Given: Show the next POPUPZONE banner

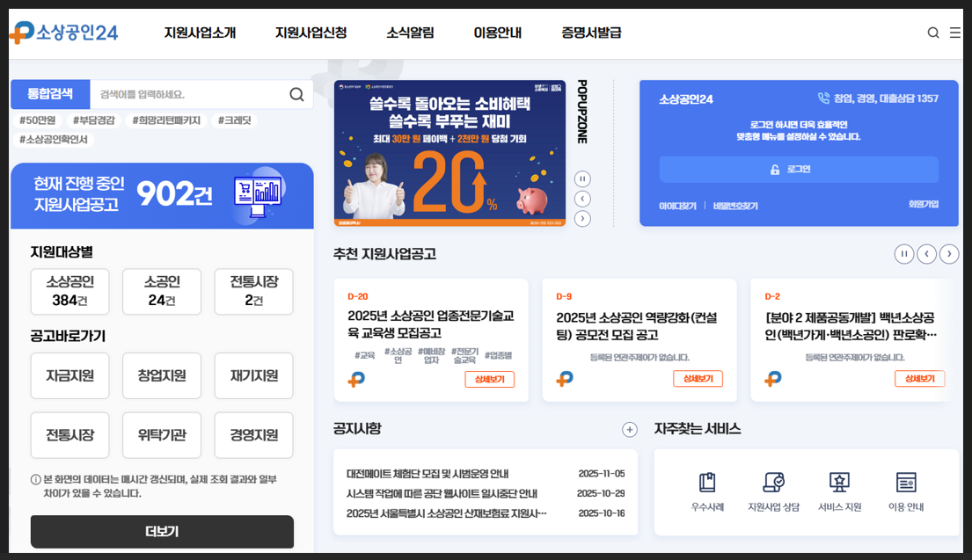Looking at the screenshot, I should (581, 218).
